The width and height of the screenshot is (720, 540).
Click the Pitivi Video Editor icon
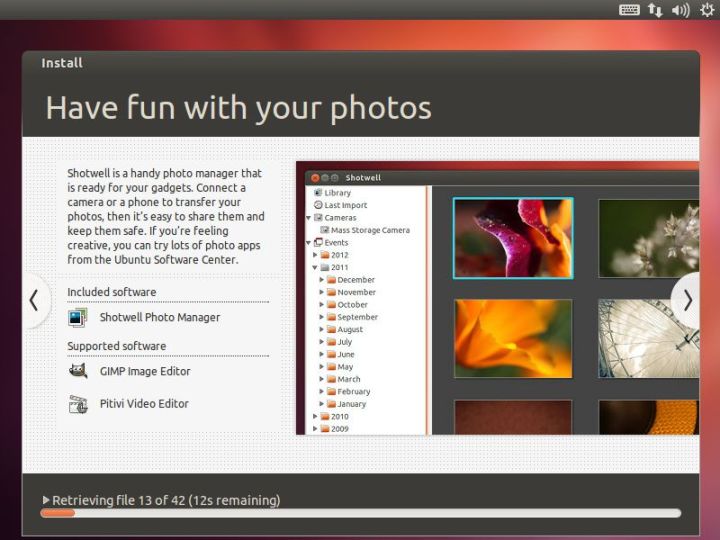[x=78, y=404]
